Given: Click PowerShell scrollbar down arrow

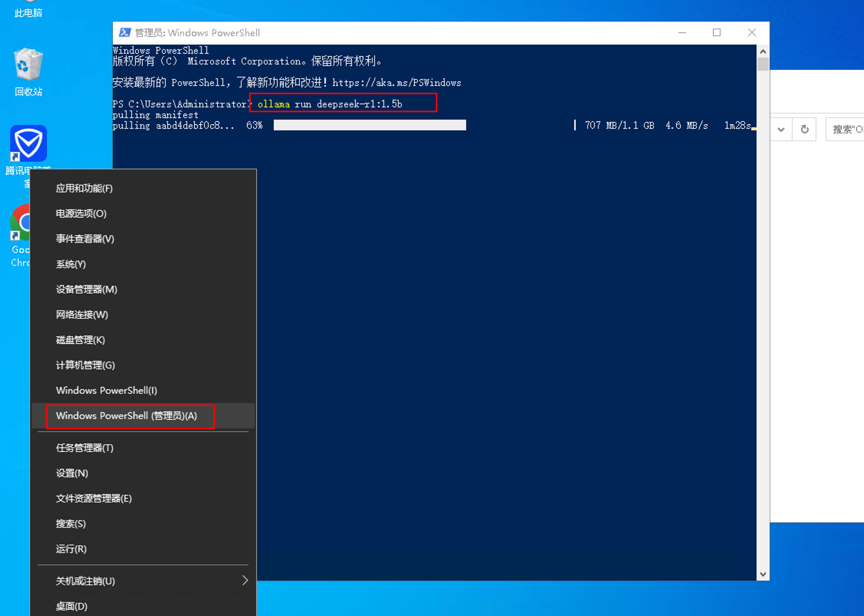Looking at the screenshot, I should [763, 574].
